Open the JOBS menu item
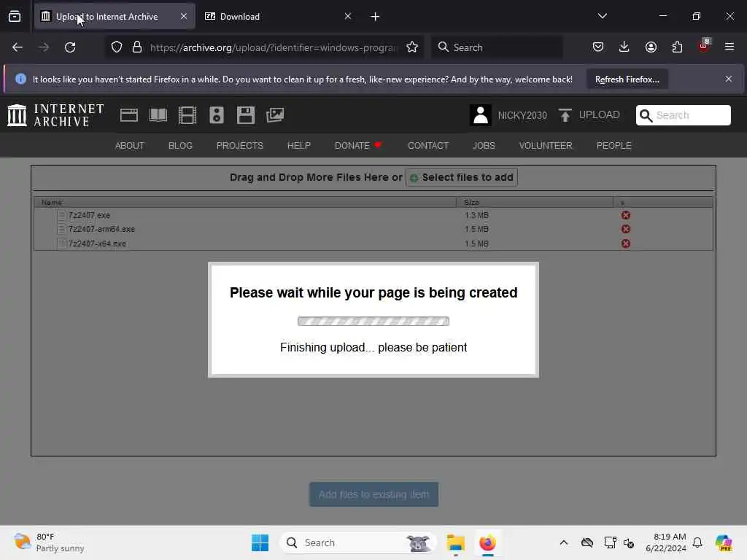Screen dimensions: 747x560 [484, 146]
